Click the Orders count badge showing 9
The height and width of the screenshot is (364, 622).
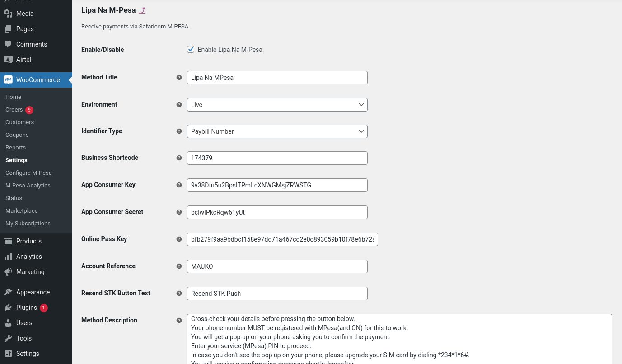point(29,110)
